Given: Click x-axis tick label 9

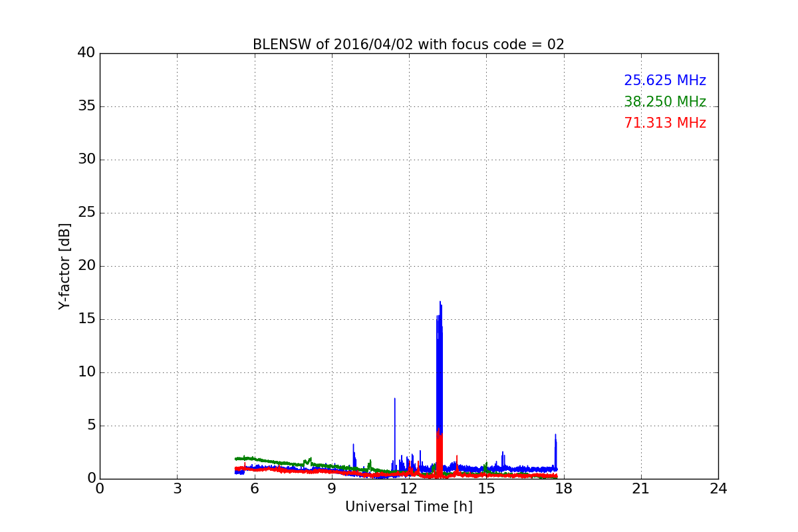Looking at the screenshot, I should pyautogui.click(x=332, y=488).
